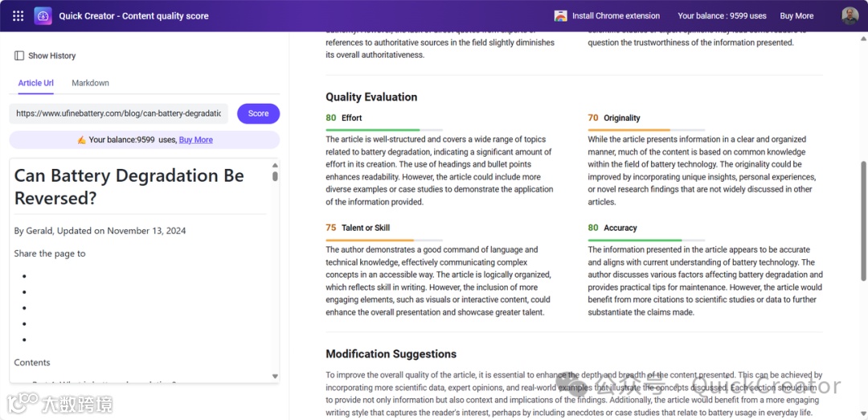Open the apps grid menu icon
Viewport: 868px width, 420px height.
pos(18,16)
